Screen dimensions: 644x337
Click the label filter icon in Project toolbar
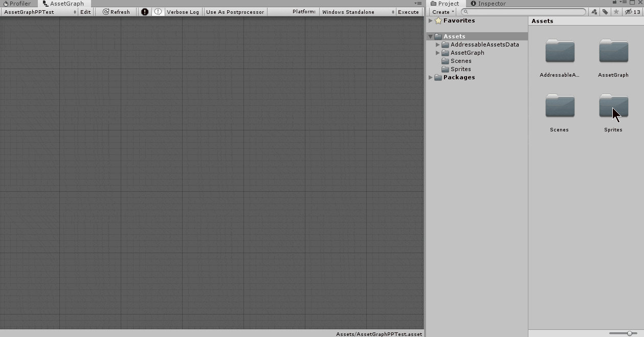(x=605, y=12)
